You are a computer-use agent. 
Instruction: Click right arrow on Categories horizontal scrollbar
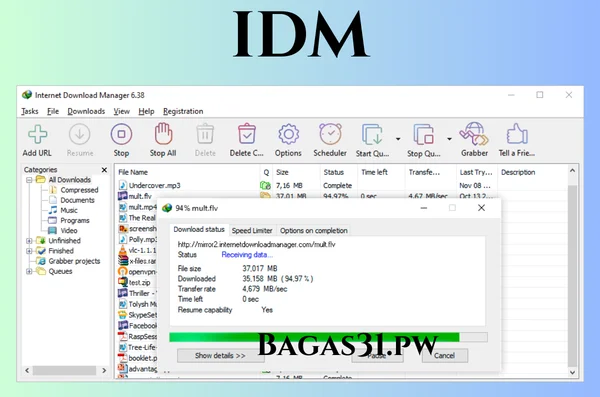tap(104, 371)
